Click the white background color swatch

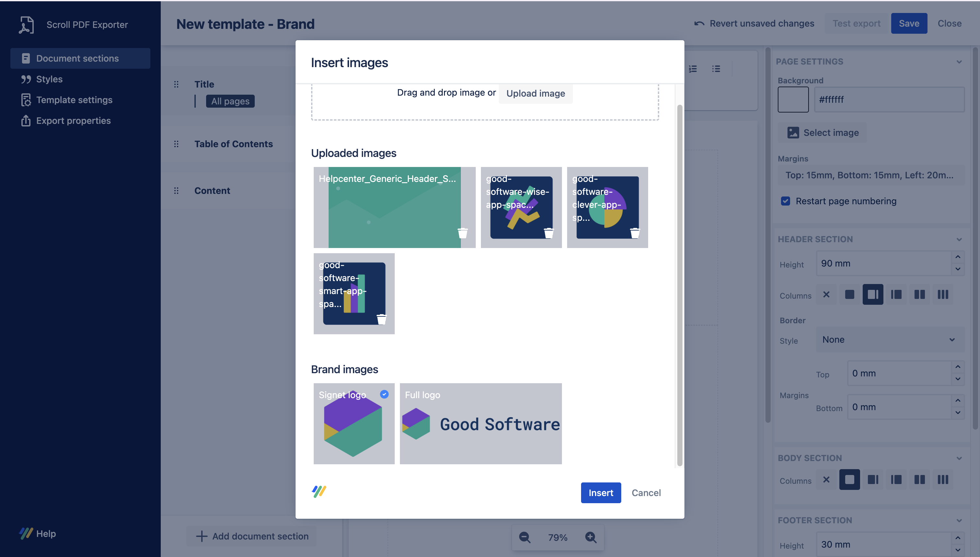tap(793, 100)
